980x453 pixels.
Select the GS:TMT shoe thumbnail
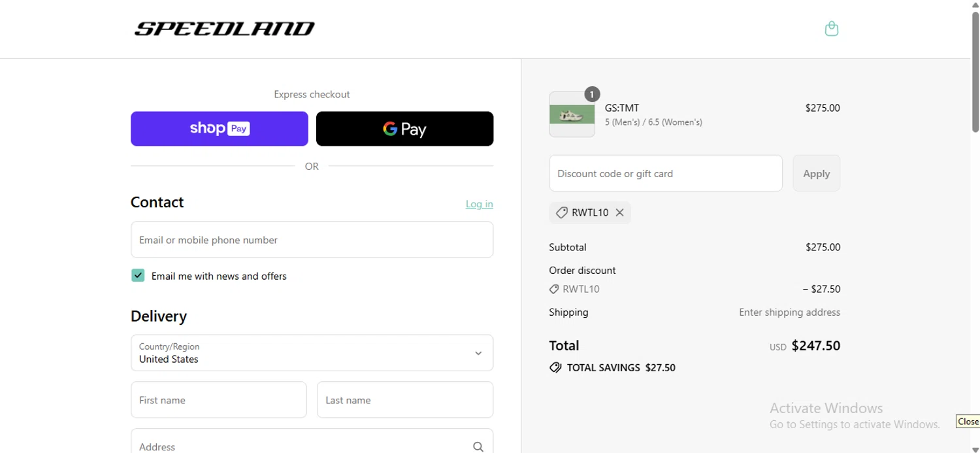coord(572,114)
